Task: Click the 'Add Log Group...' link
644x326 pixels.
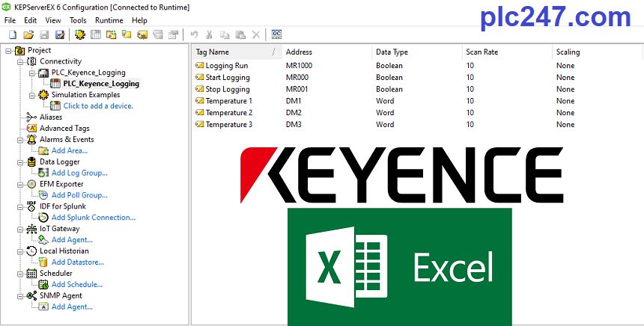Action: click(79, 173)
